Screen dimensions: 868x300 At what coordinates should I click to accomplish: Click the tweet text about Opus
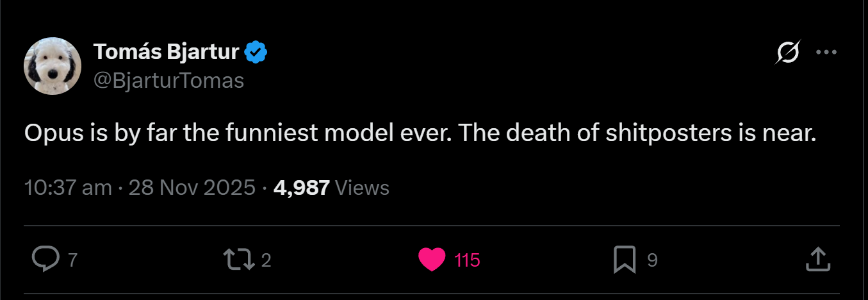click(x=420, y=133)
